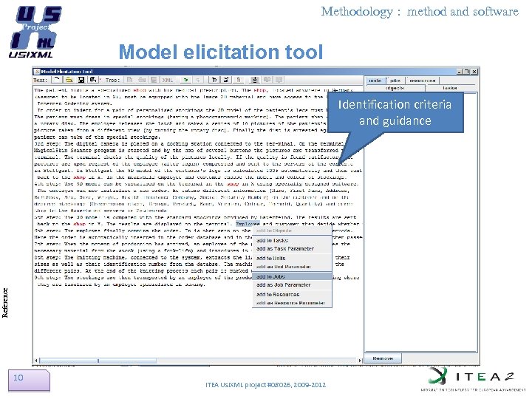
Task: Maximize the Model Elicitation tool window
Action: click(467, 72)
